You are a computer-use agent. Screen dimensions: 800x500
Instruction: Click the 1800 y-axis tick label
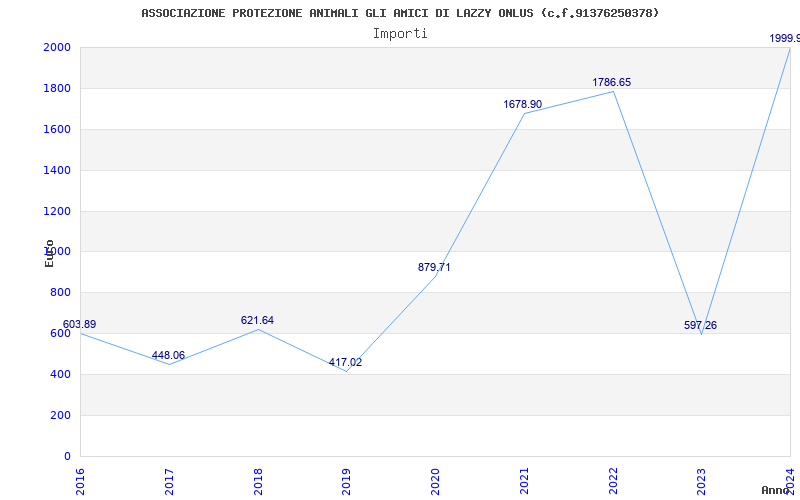57,88
